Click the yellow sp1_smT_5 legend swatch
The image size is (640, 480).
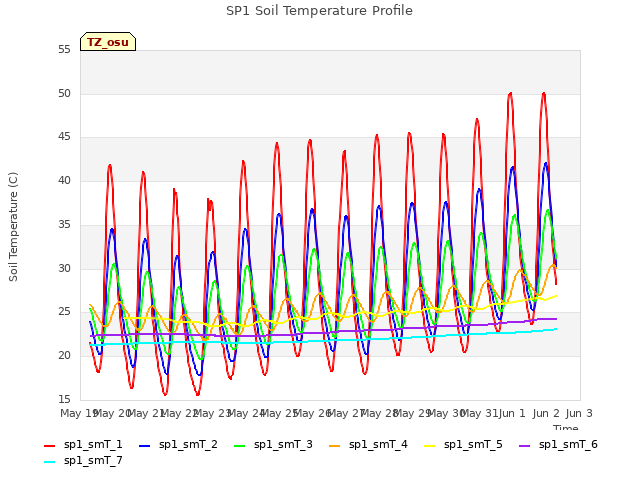pyautogui.click(x=429, y=446)
